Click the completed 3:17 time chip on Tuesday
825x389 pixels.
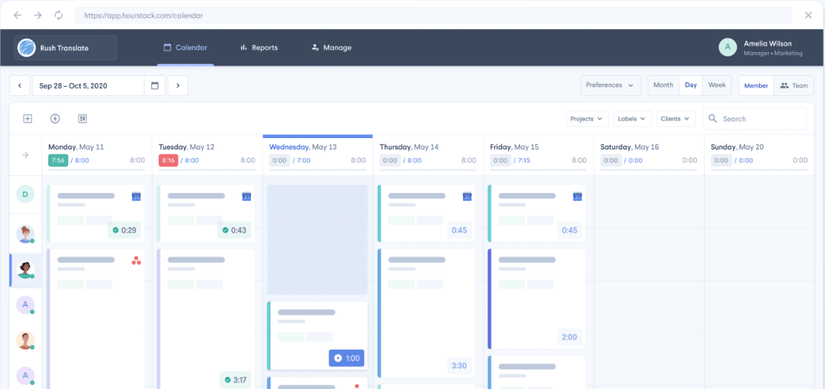tap(235, 380)
